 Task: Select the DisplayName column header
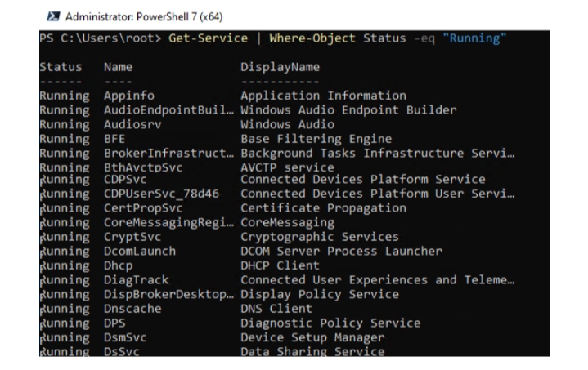[281, 67]
